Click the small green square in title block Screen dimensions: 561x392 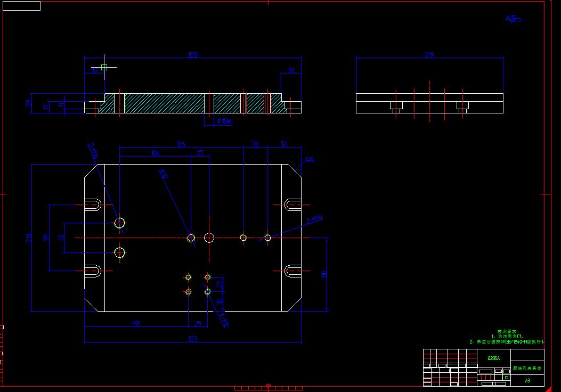pyautogui.click(x=506, y=378)
